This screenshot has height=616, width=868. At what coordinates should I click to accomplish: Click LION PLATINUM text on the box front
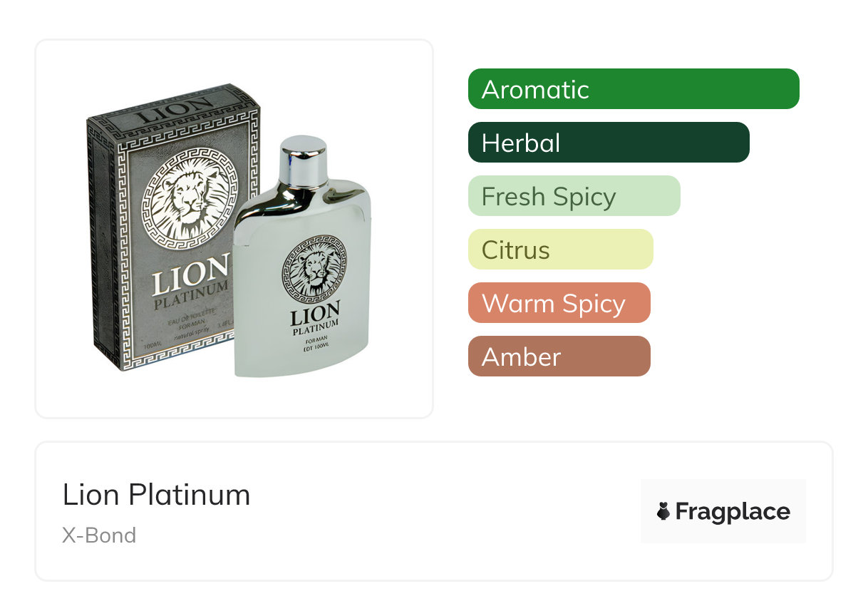[x=191, y=282]
